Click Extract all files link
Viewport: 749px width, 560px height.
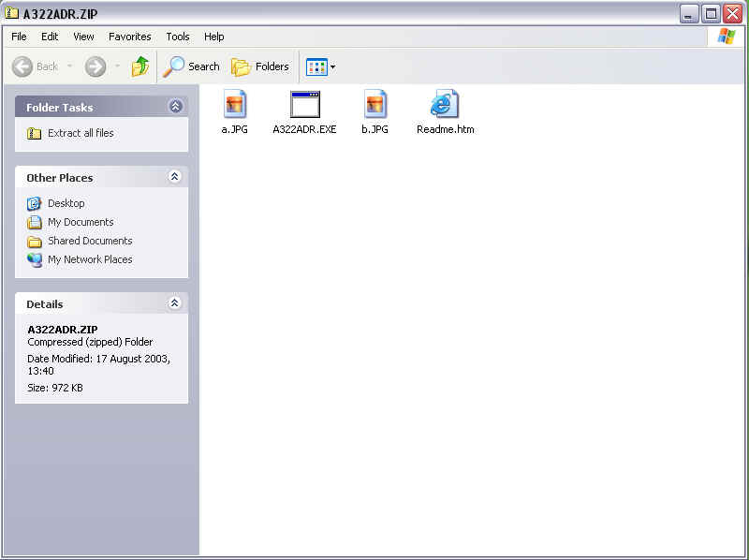coord(81,133)
